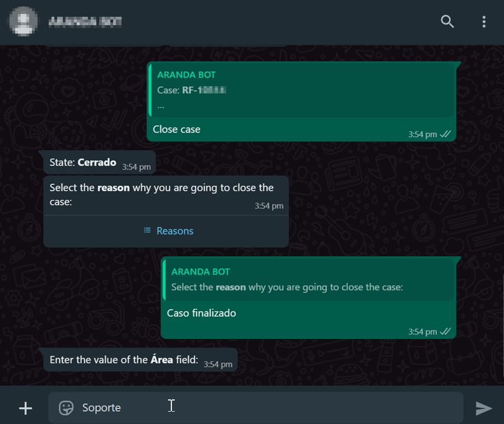This screenshot has width=504, height=424.
Task: Open the emoji sticker picker icon
Action: pyautogui.click(x=66, y=408)
